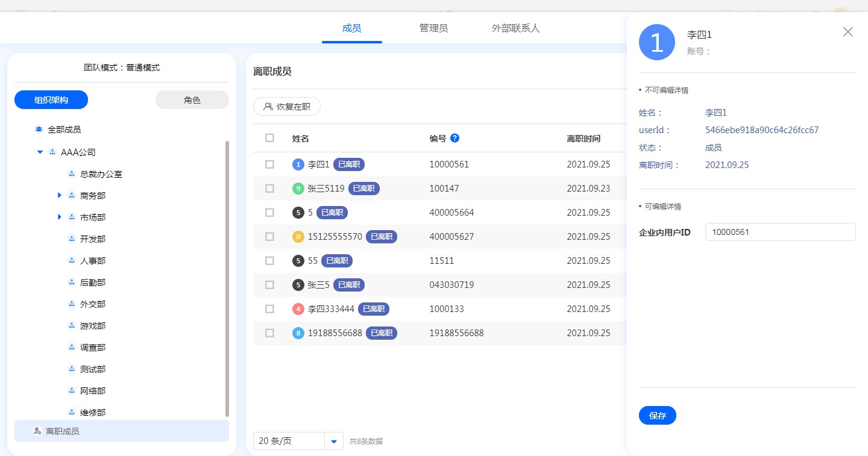Click the large avatar in detail panel
Viewport: 868px width, 456px height.
click(x=656, y=42)
